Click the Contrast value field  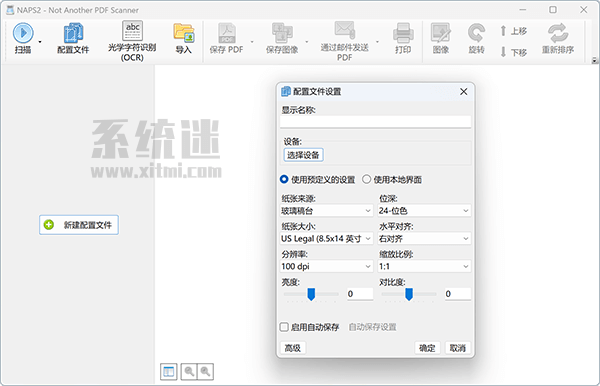pyautogui.click(x=458, y=294)
